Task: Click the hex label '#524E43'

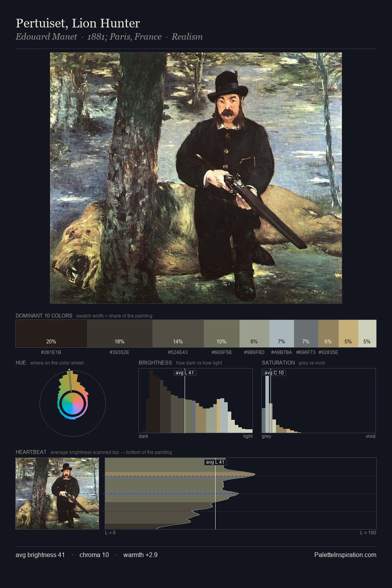Action: pyautogui.click(x=178, y=352)
